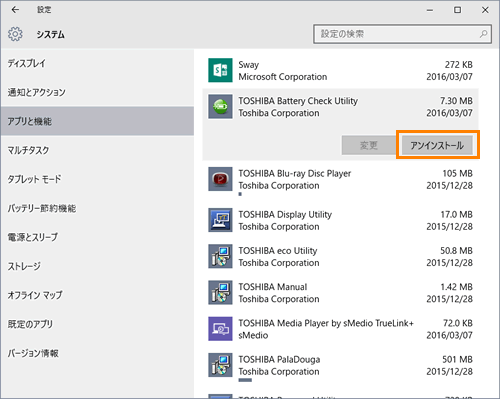Image resolution: width=500 pixels, height=399 pixels.
Task: Click Microsoft Corporation publisher text
Action: click(283, 77)
